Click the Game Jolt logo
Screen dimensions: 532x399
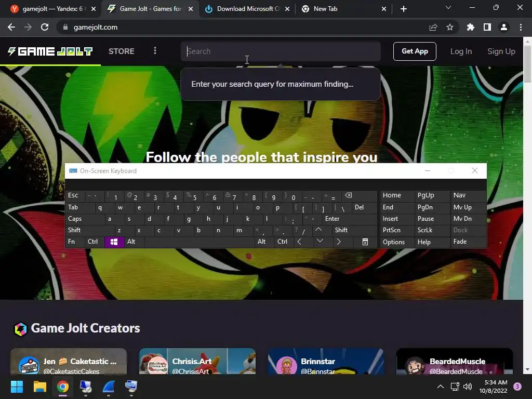(50, 51)
